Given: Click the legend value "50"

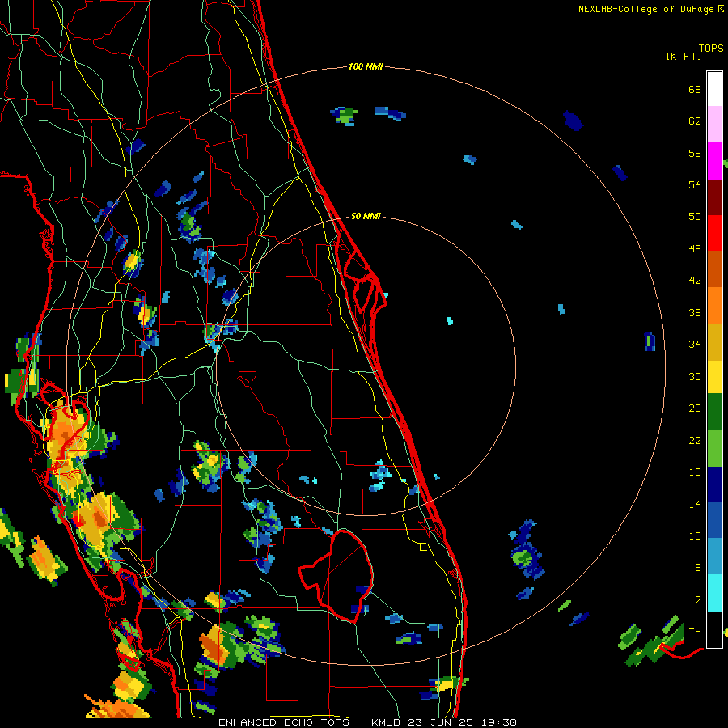Looking at the screenshot, I should coord(695,217).
